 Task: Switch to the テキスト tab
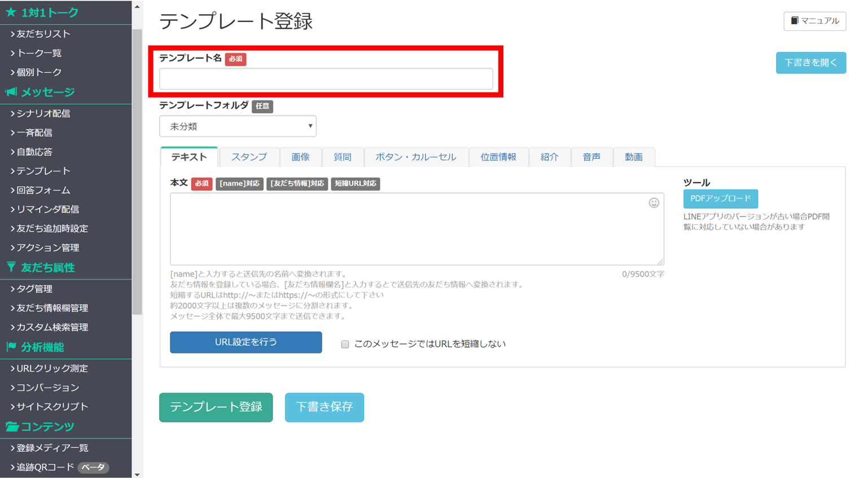(x=189, y=157)
